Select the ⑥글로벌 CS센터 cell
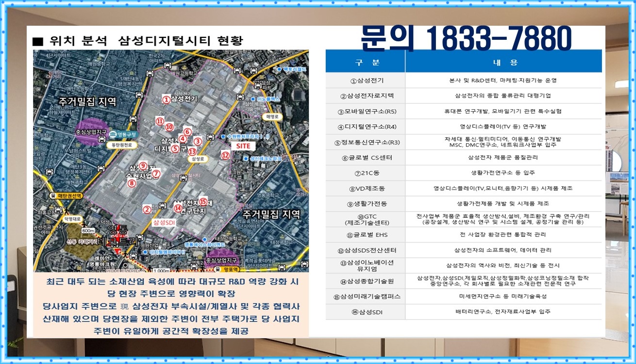The height and width of the screenshot is (364, 636). coord(367,158)
